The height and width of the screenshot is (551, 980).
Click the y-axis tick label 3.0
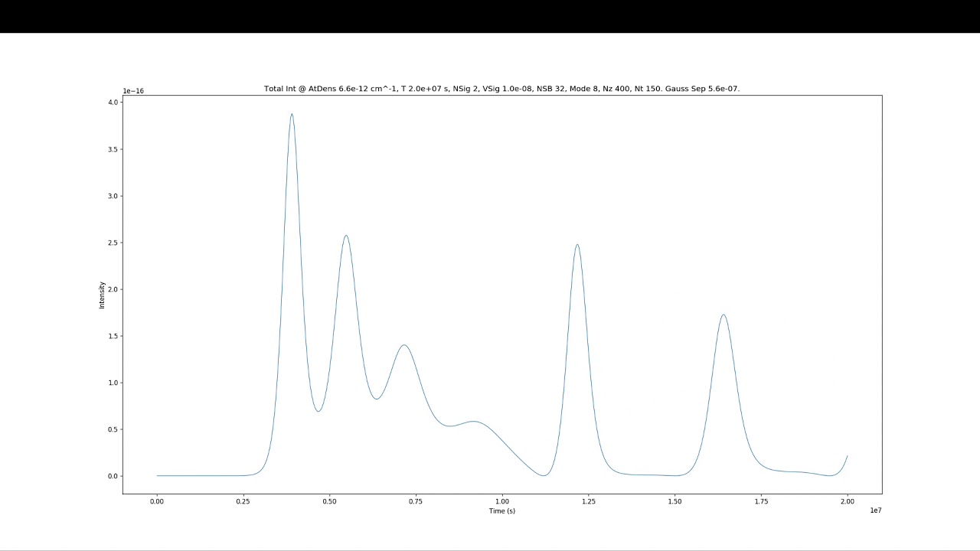(x=113, y=196)
